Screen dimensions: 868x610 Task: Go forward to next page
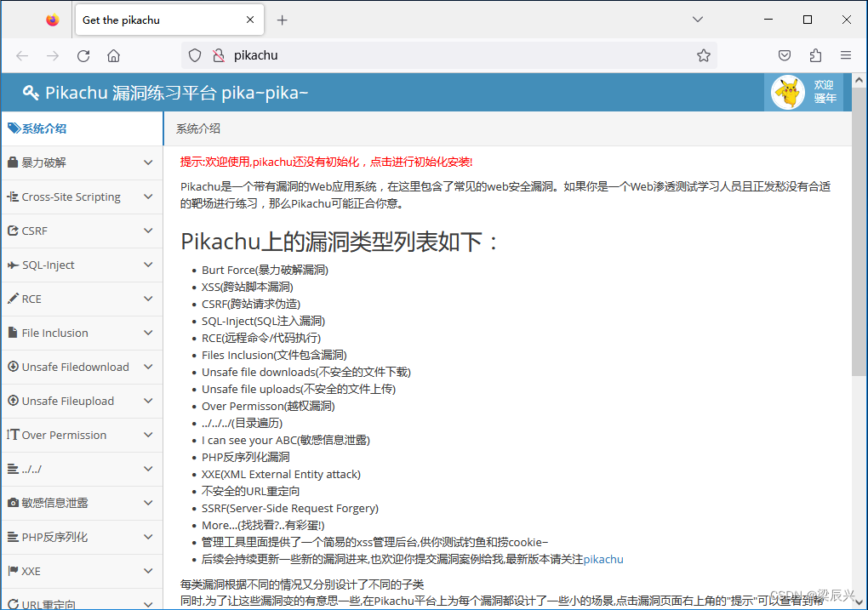point(53,55)
